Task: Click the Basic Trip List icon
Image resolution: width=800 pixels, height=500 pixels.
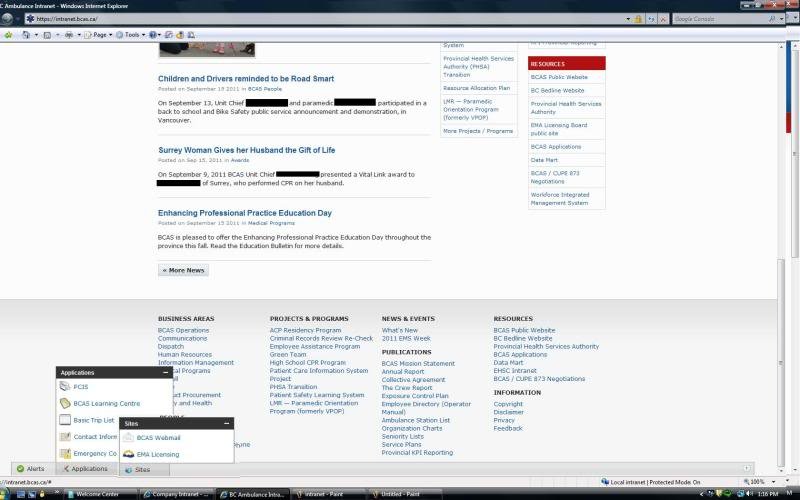Action: [65, 420]
